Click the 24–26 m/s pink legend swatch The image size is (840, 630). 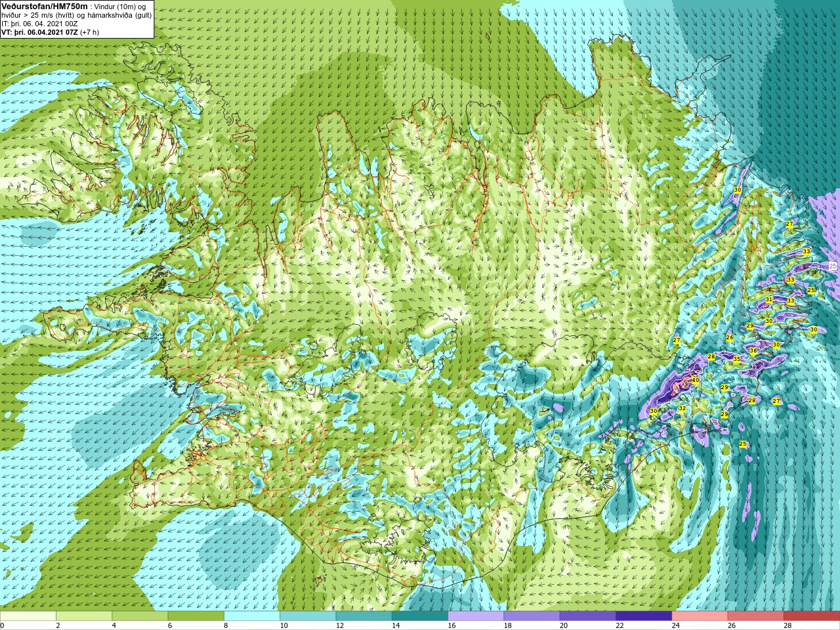pos(700,616)
